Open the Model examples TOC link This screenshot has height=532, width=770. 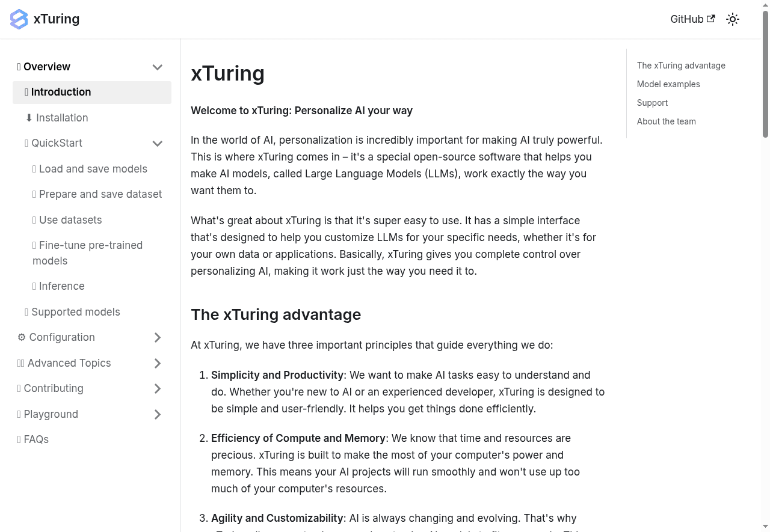tap(668, 84)
